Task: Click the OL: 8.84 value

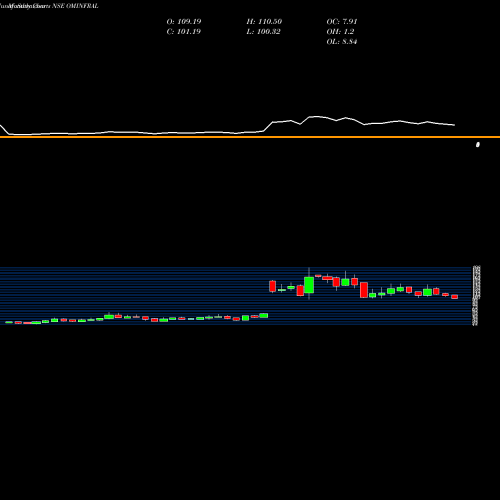Action: (x=342, y=42)
